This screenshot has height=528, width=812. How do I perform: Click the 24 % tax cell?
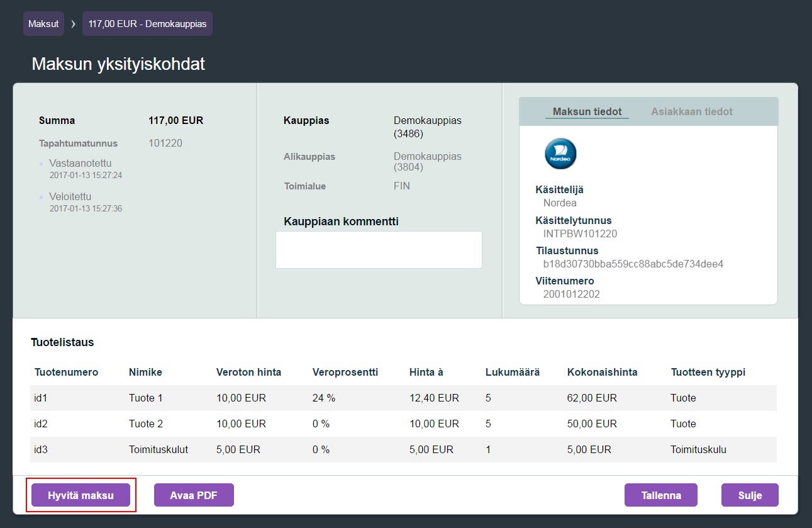323,398
